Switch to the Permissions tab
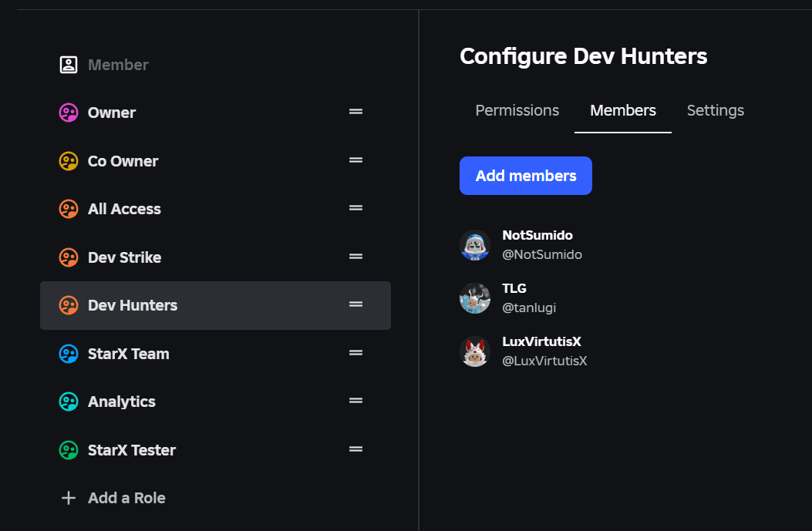812x531 pixels. [x=517, y=110]
